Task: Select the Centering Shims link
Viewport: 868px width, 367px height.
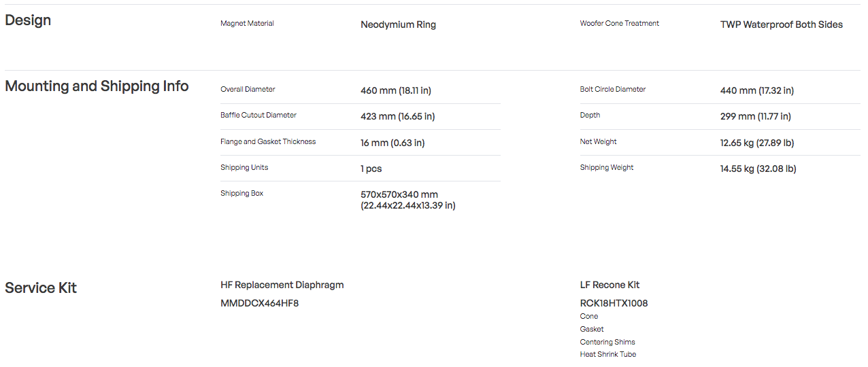Action: tap(607, 342)
